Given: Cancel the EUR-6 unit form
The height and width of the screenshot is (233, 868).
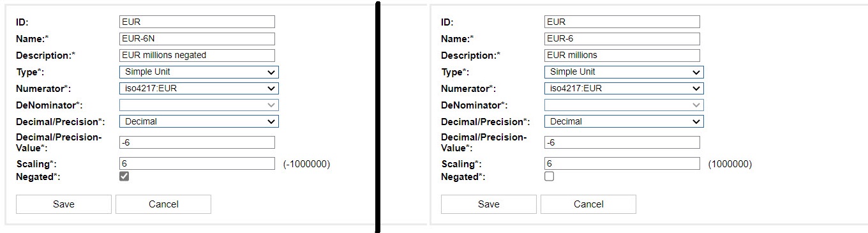Looking at the screenshot, I should tap(588, 204).
